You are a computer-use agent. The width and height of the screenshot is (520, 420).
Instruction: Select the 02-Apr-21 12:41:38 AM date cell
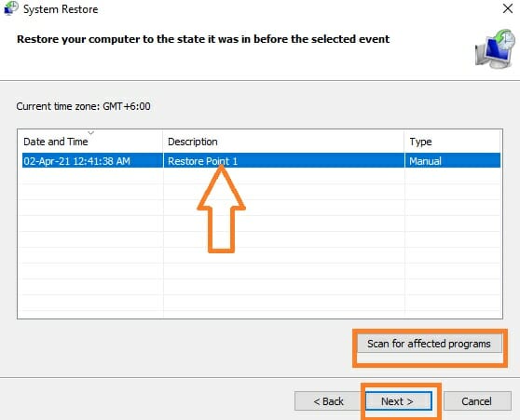[x=76, y=161]
